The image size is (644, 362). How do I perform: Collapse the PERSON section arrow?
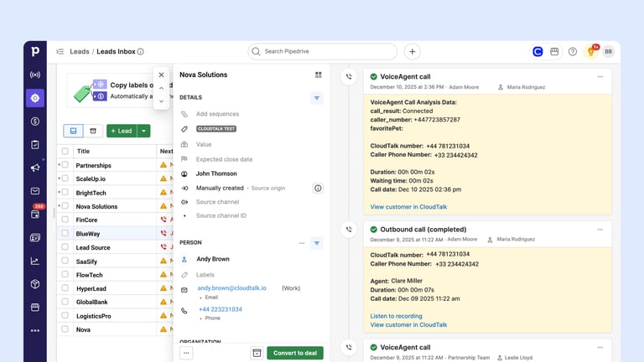click(x=317, y=243)
